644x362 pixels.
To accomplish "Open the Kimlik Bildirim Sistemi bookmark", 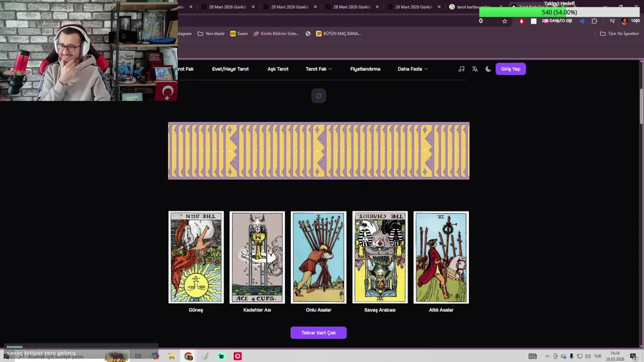I will 276,34.
